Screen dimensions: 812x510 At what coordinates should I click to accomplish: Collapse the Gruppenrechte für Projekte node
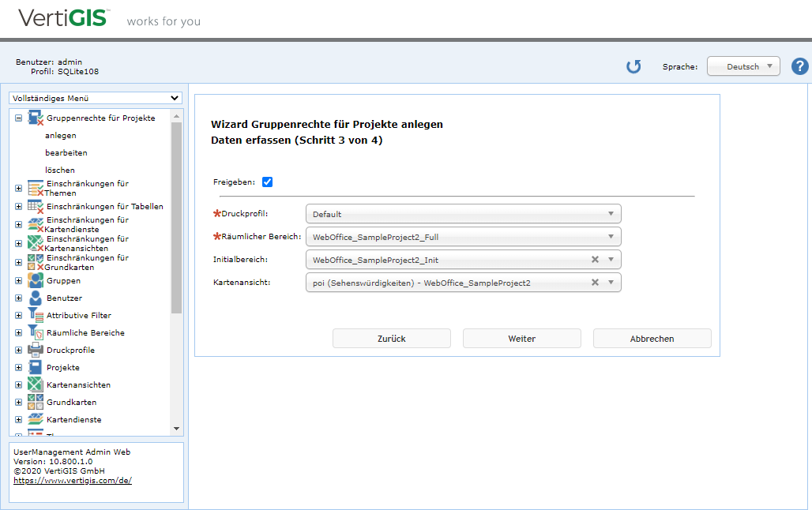[18, 118]
